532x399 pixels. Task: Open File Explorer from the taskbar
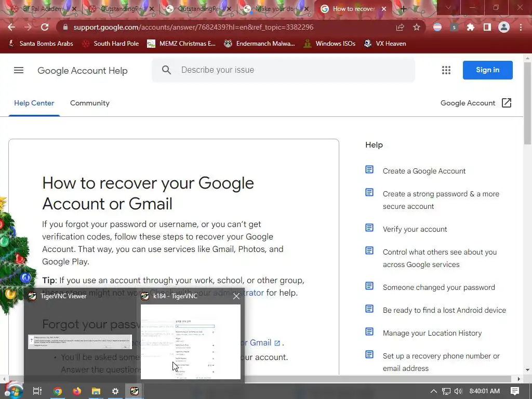(x=96, y=391)
